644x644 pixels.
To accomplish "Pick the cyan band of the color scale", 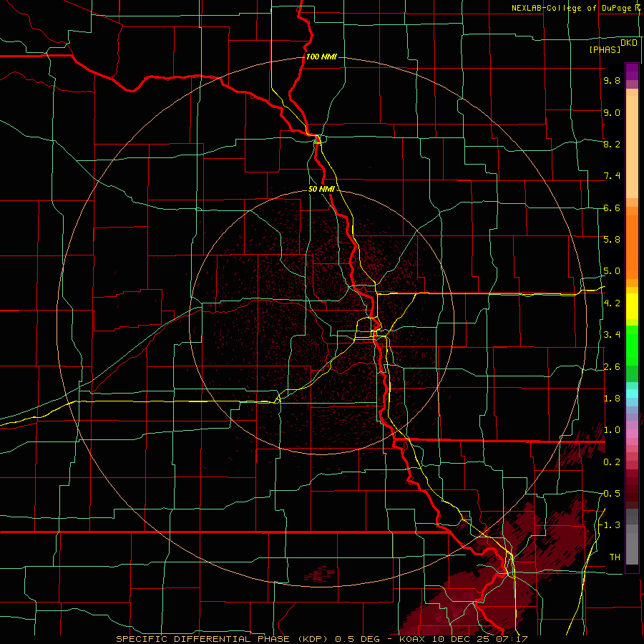I will [x=632, y=394].
